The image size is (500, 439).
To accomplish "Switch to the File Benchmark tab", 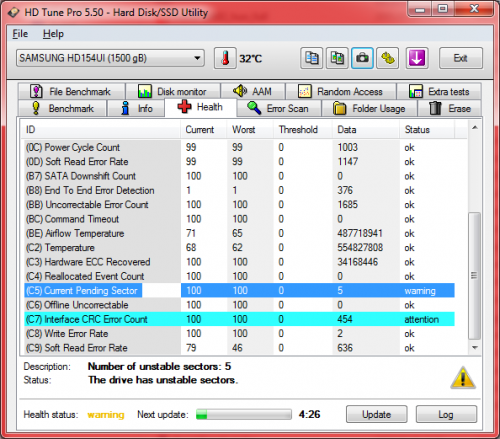I will point(72,91).
